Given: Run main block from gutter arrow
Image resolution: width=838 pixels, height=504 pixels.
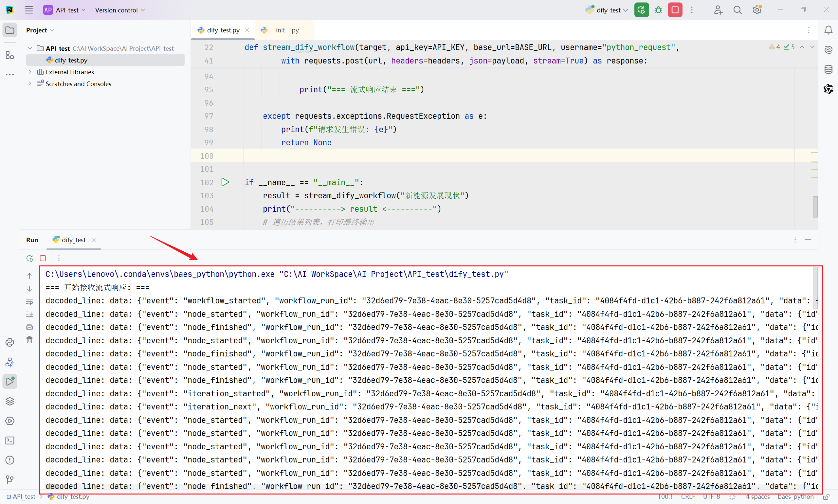Looking at the screenshot, I should (225, 182).
